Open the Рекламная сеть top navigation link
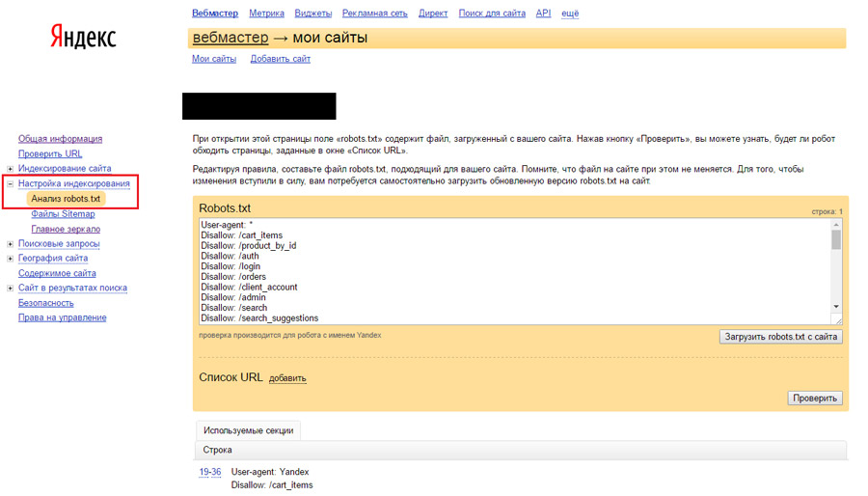 375,13
